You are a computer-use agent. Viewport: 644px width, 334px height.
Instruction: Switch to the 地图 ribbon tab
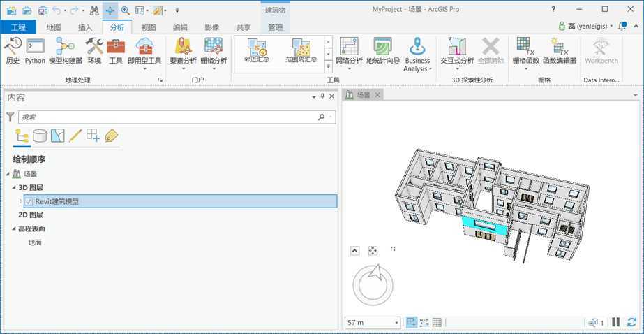(54, 27)
